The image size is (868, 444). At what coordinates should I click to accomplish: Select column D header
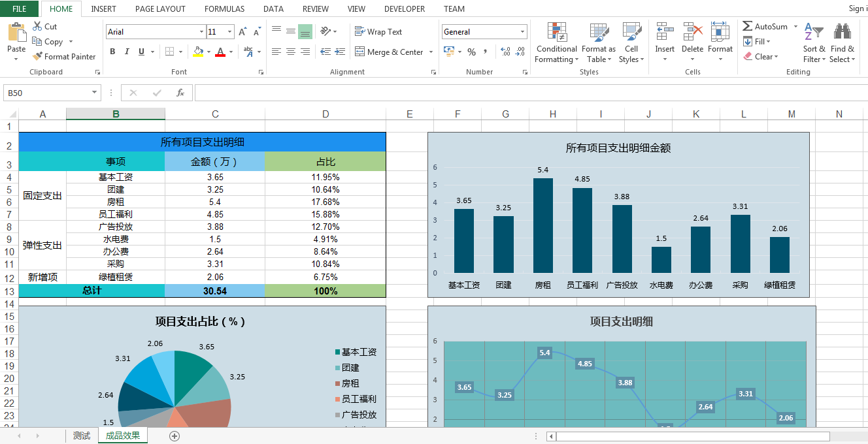point(325,114)
